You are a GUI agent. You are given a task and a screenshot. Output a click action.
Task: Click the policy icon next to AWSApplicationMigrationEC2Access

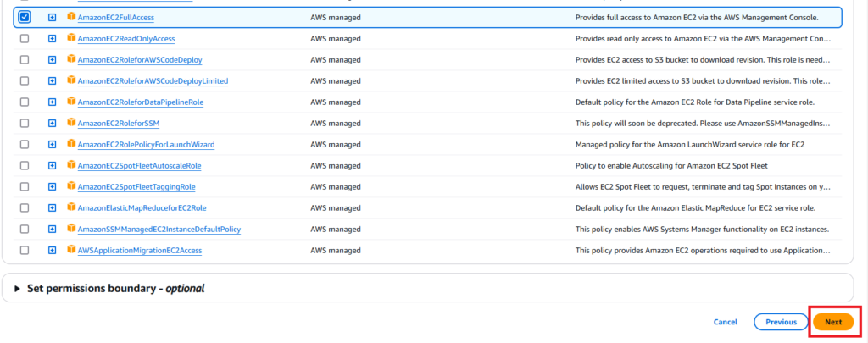(x=72, y=250)
